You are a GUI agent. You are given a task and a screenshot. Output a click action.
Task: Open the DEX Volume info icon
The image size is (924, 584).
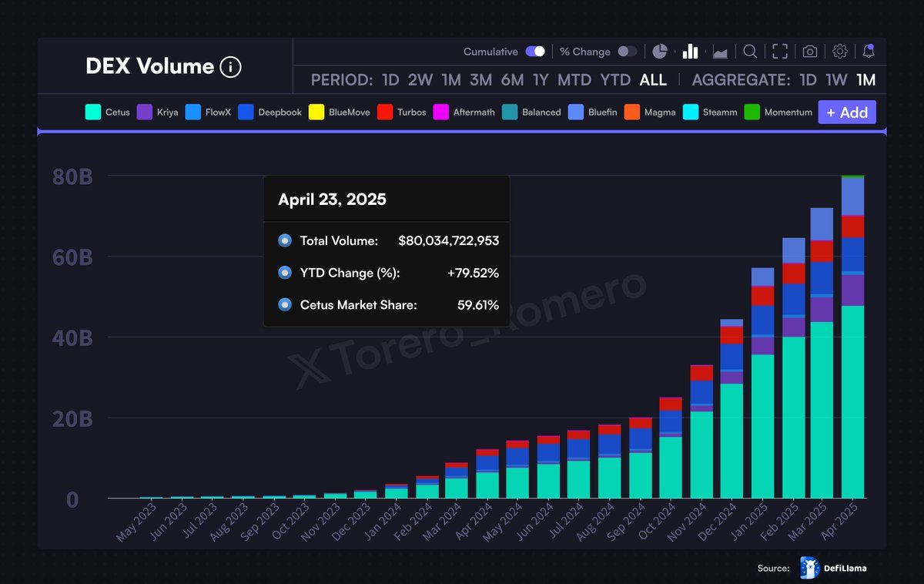tap(230, 67)
